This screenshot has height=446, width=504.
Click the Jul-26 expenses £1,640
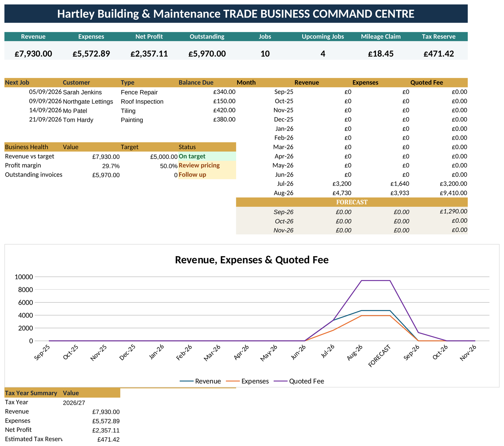tap(400, 183)
